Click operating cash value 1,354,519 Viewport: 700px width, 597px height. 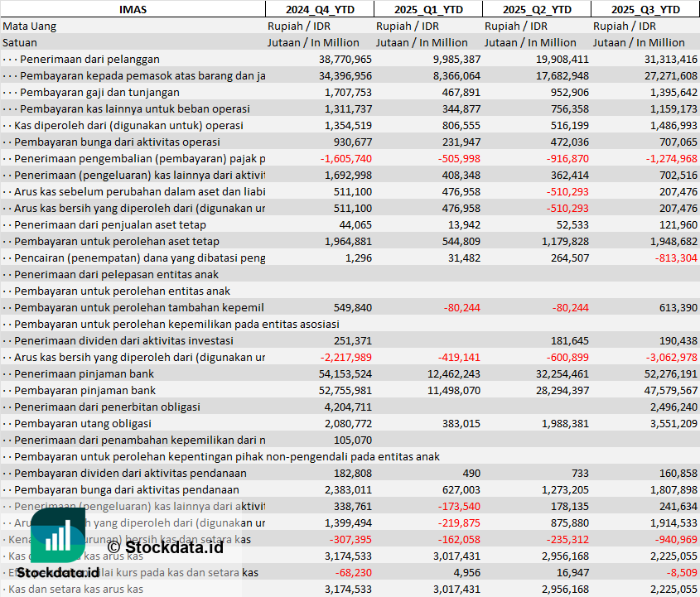[x=348, y=125]
